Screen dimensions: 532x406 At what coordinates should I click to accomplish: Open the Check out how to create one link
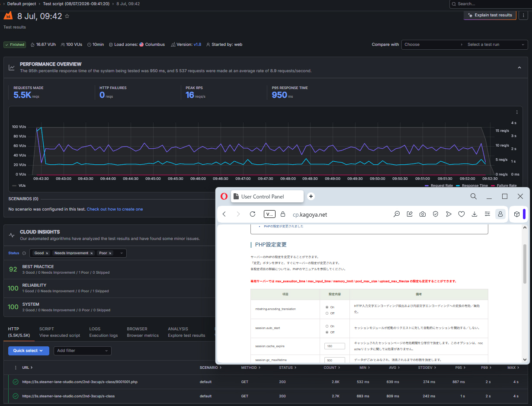tap(115, 209)
